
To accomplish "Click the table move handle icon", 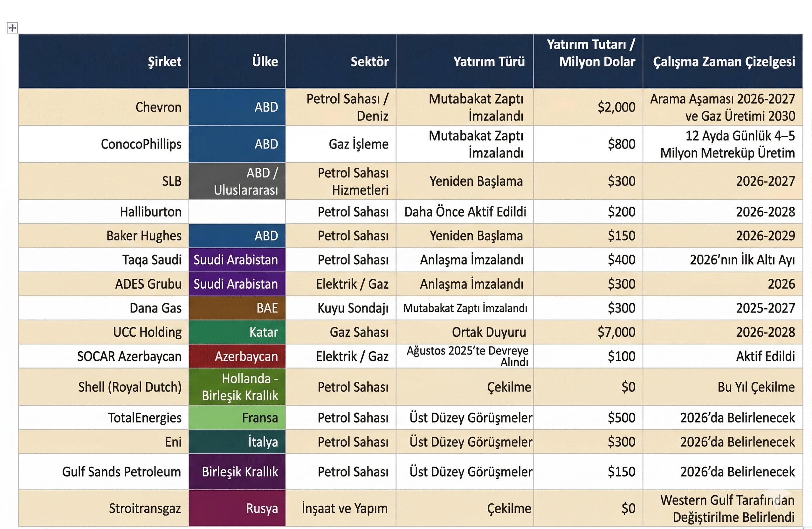I will point(12,28).
